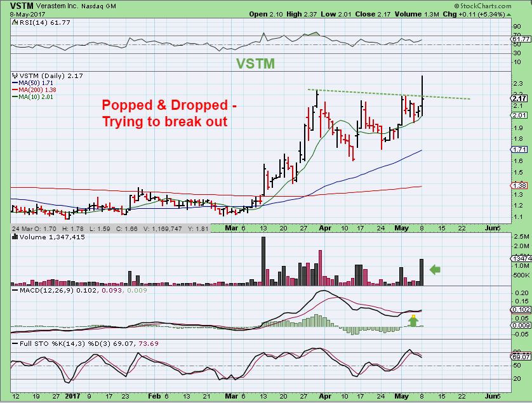Click the red MA(200) legend line
This screenshot has height=403, width=532.
click(x=15, y=90)
